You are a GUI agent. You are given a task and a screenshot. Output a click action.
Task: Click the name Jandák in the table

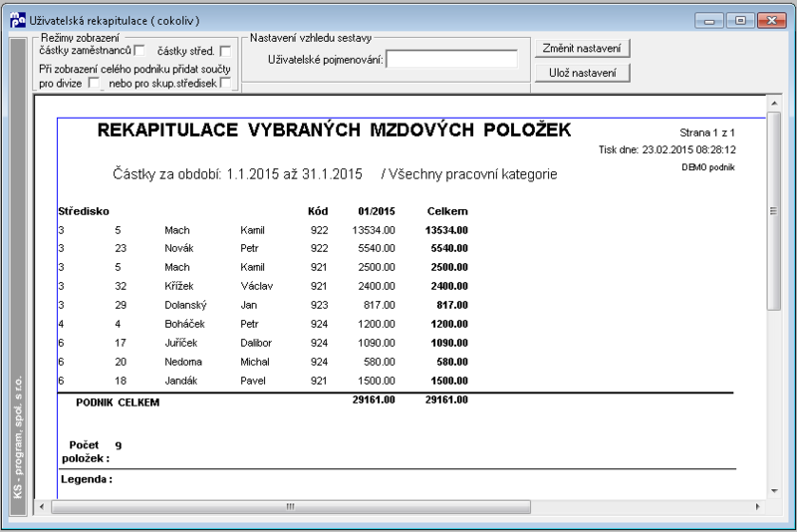point(180,381)
